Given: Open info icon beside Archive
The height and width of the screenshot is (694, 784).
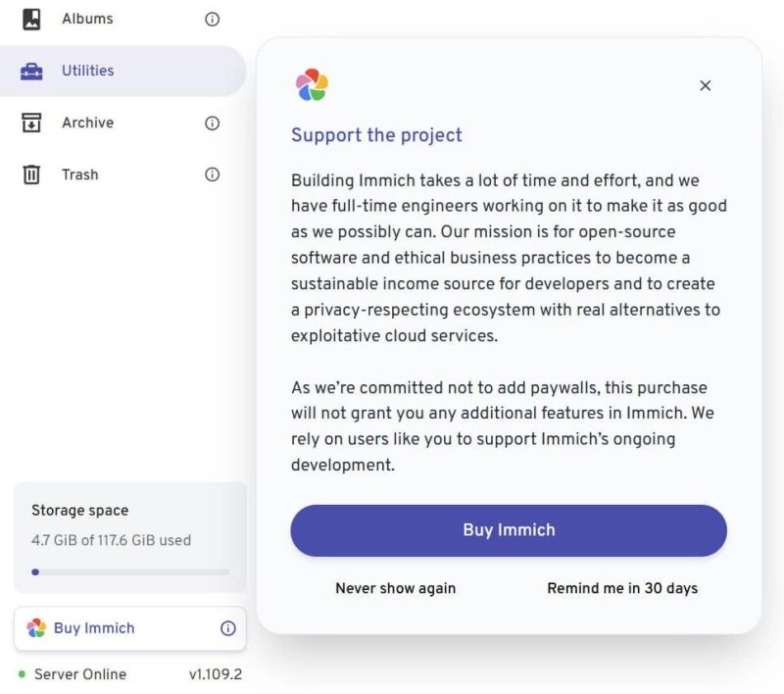Looking at the screenshot, I should [x=212, y=123].
